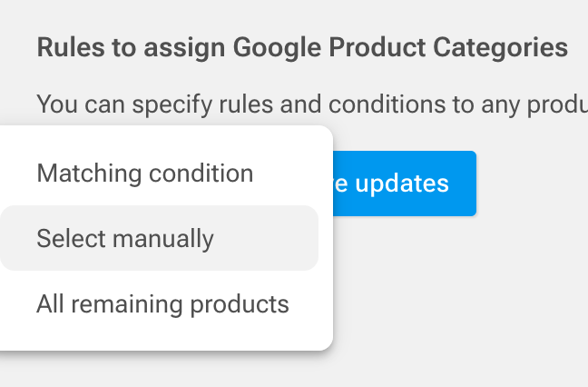Choose the first item in the rule menu
The image size is (588, 387).
pos(145,173)
